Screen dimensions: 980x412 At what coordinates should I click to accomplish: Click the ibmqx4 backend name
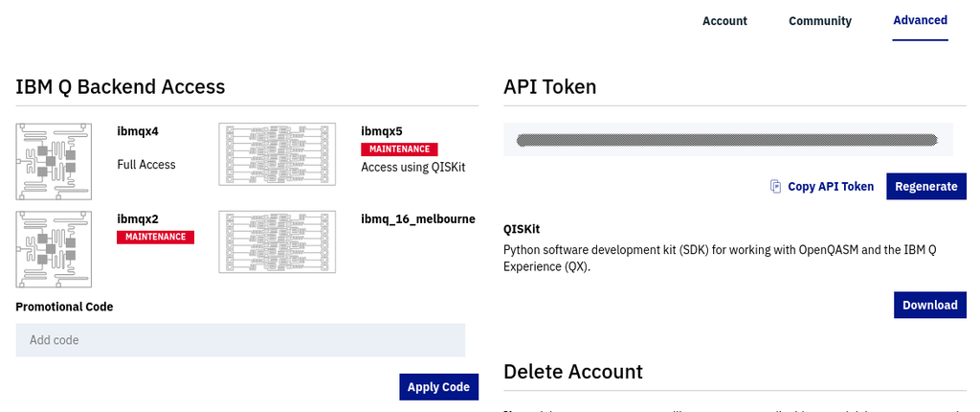(138, 131)
